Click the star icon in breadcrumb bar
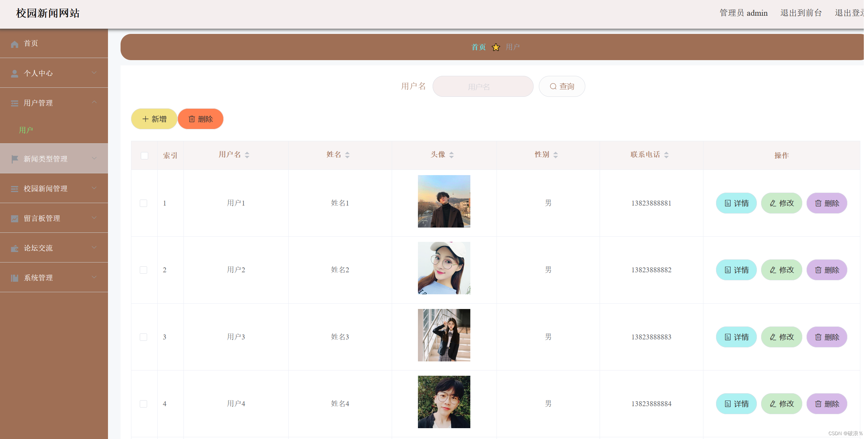The height and width of the screenshot is (439, 868). 496,47
